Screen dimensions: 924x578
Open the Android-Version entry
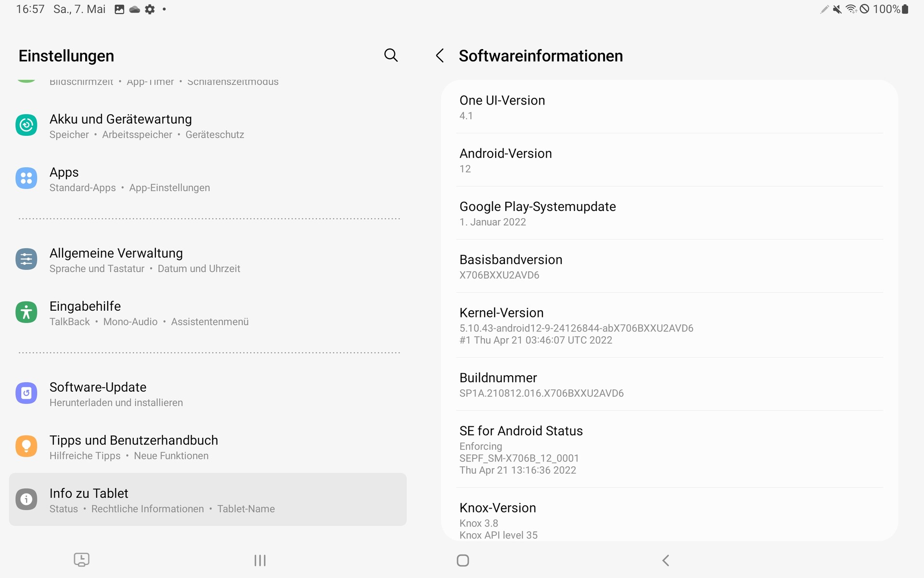[x=669, y=160]
